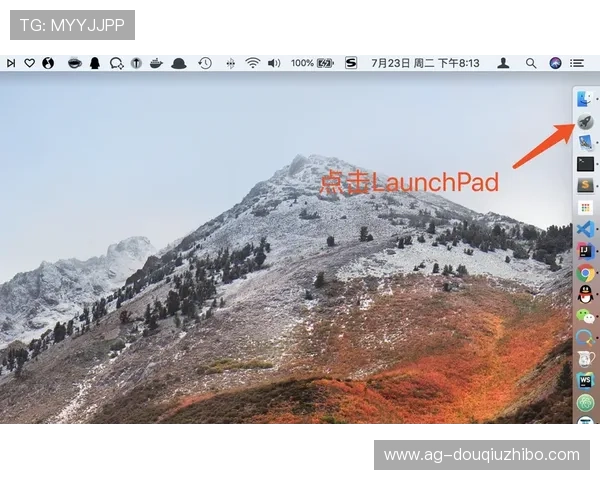
Task: Open the Wi-Fi status menu
Action: [253, 63]
